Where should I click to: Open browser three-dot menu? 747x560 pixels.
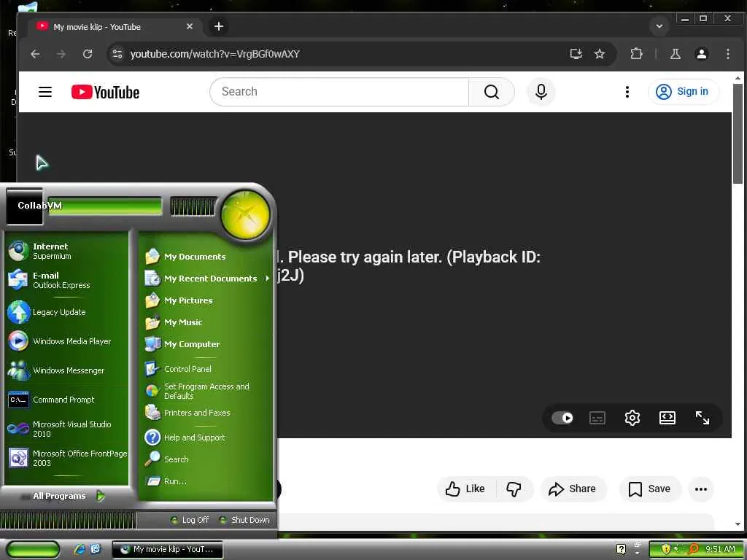(x=728, y=54)
